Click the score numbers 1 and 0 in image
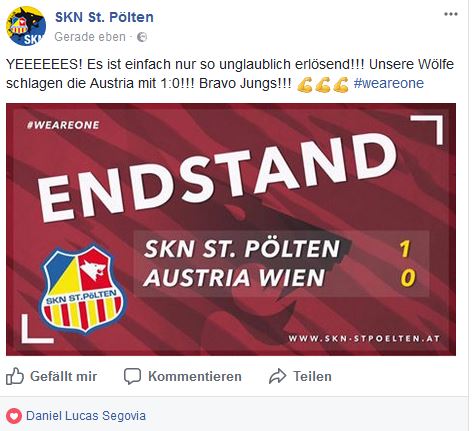 [407, 263]
